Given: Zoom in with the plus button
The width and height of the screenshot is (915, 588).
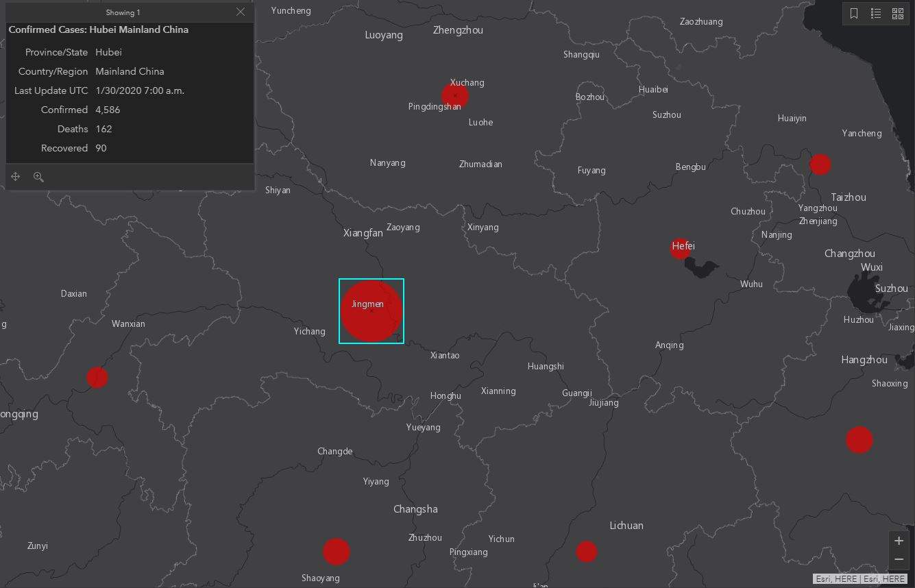Looking at the screenshot, I should (x=899, y=540).
